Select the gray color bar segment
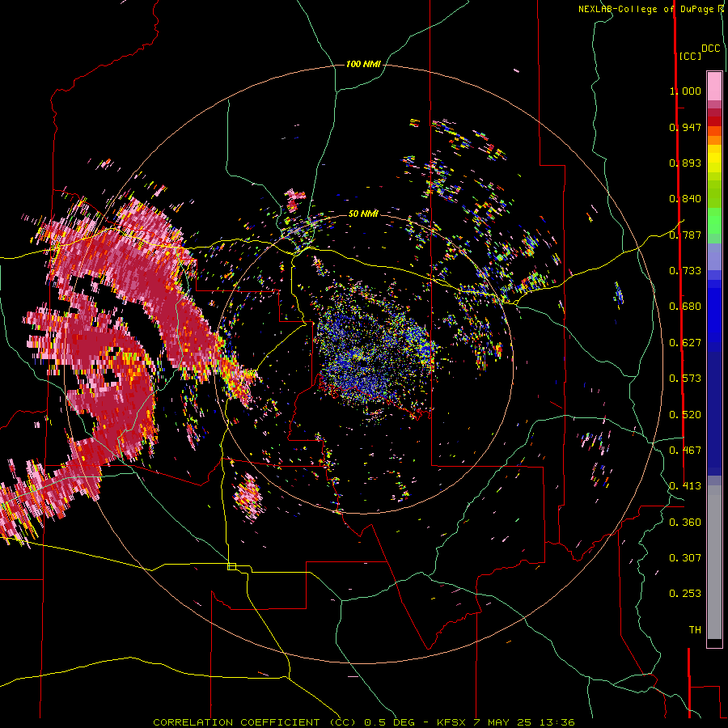This screenshot has height=728, width=728. click(x=714, y=562)
